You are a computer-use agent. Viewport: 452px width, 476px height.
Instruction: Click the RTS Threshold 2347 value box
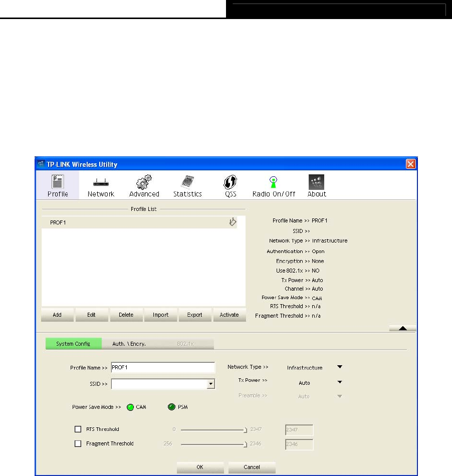pos(299,430)
